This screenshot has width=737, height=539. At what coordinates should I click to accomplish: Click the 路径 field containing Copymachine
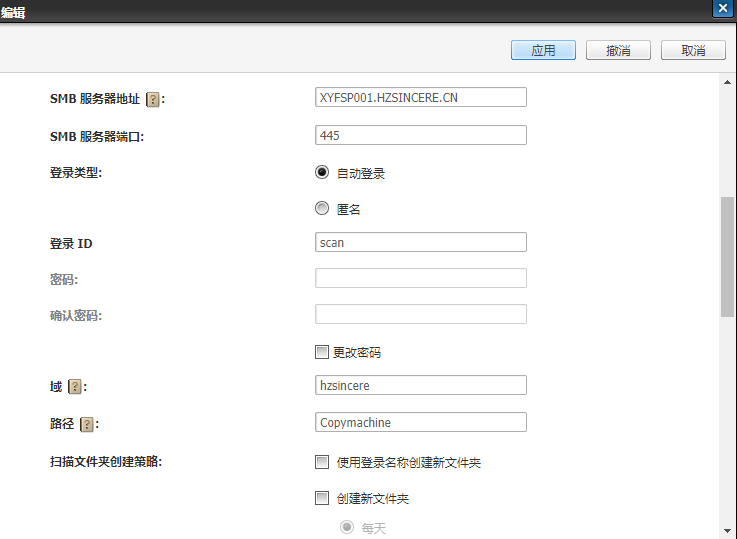click(420, 422)
